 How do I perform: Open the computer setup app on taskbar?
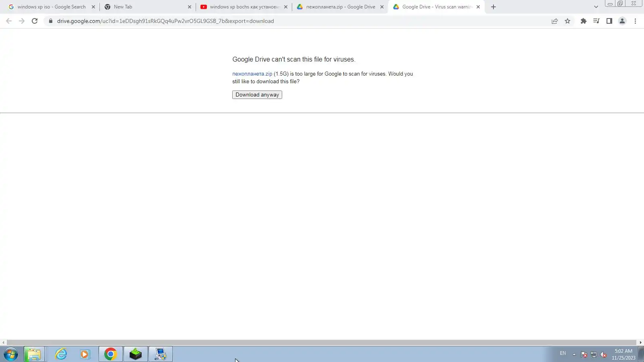(x=161, y=354)
